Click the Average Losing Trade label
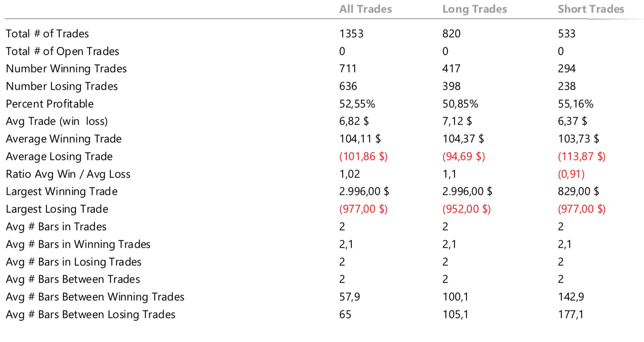Screen dimensions: 644x342 click(59, 156)
